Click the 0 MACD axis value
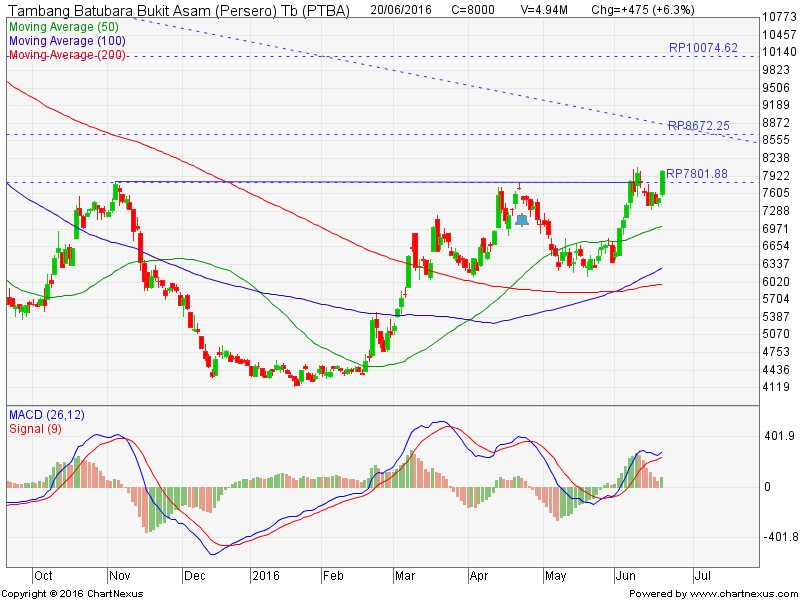Screen dimensions: 800x600 pyautogui.click(x=767, y=487)
